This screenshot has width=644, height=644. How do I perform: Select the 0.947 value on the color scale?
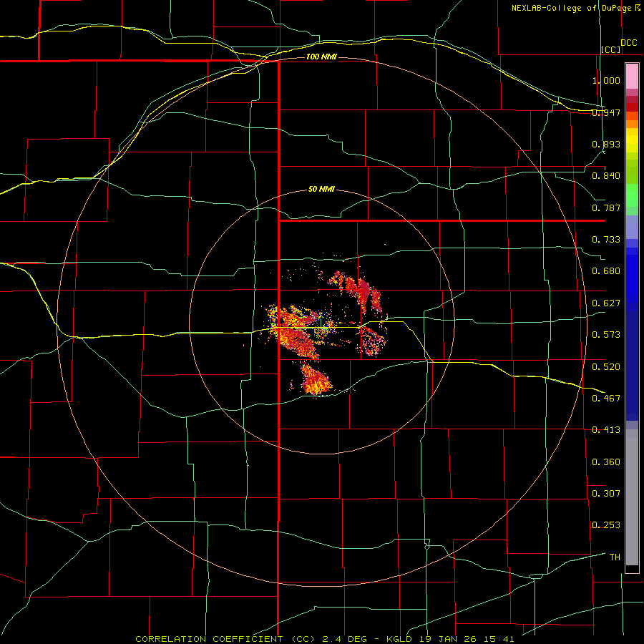coord(606,112)
